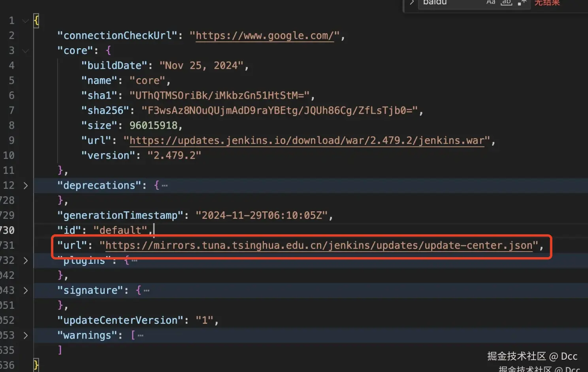Click the "version" key on line 10
Screen dimensions: 588x372
pyautogui.click(x=108, y=156)
